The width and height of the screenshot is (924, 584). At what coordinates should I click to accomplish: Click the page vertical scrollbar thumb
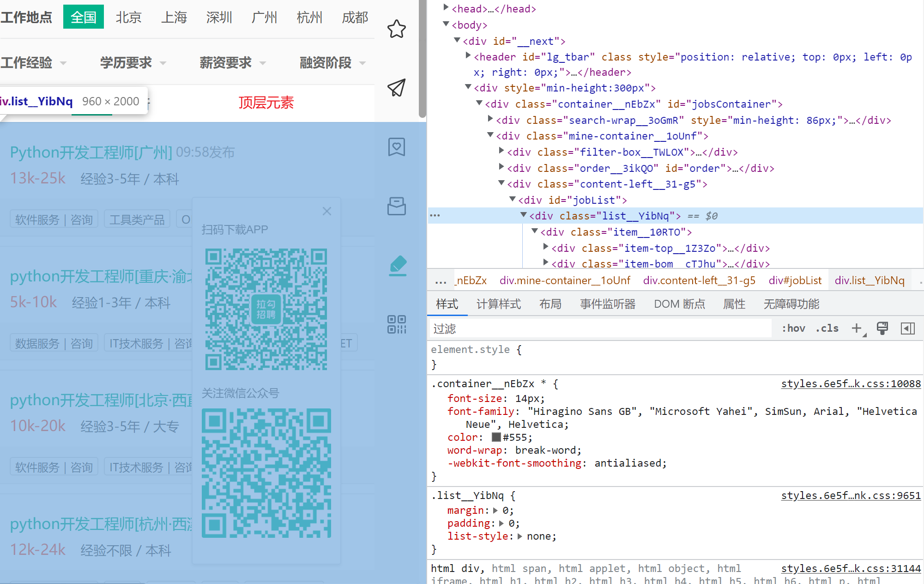(422, 58)
